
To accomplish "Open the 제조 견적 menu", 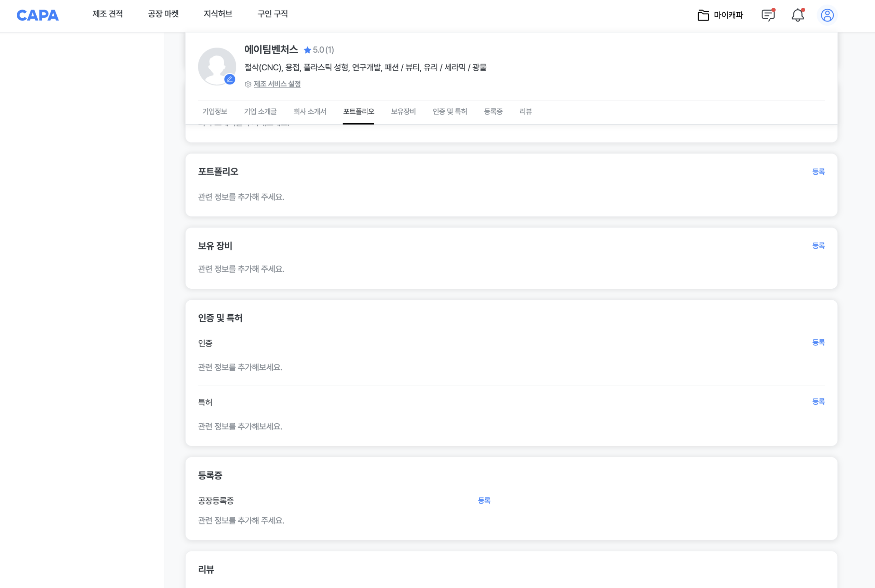I will coord(107,14).
